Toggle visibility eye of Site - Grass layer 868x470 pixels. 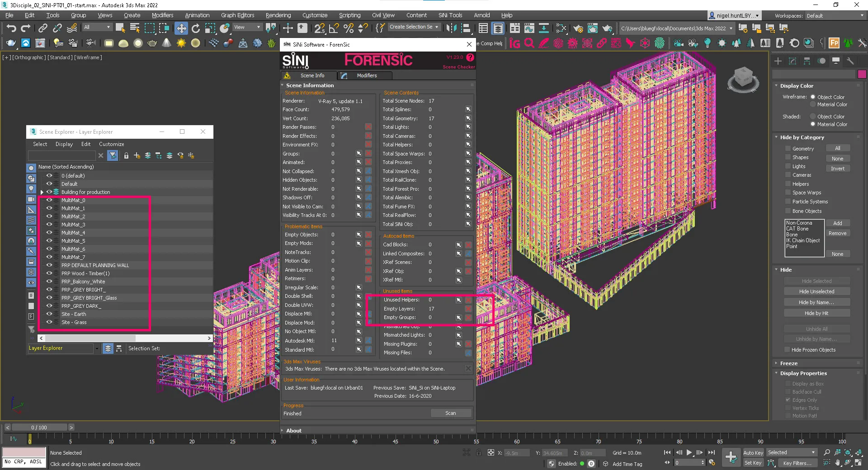(49, 322)
